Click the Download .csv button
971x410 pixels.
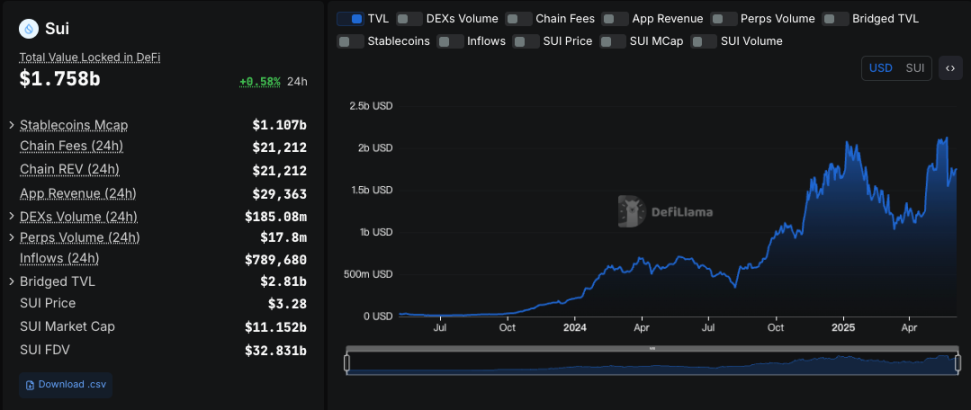[65, 384]
